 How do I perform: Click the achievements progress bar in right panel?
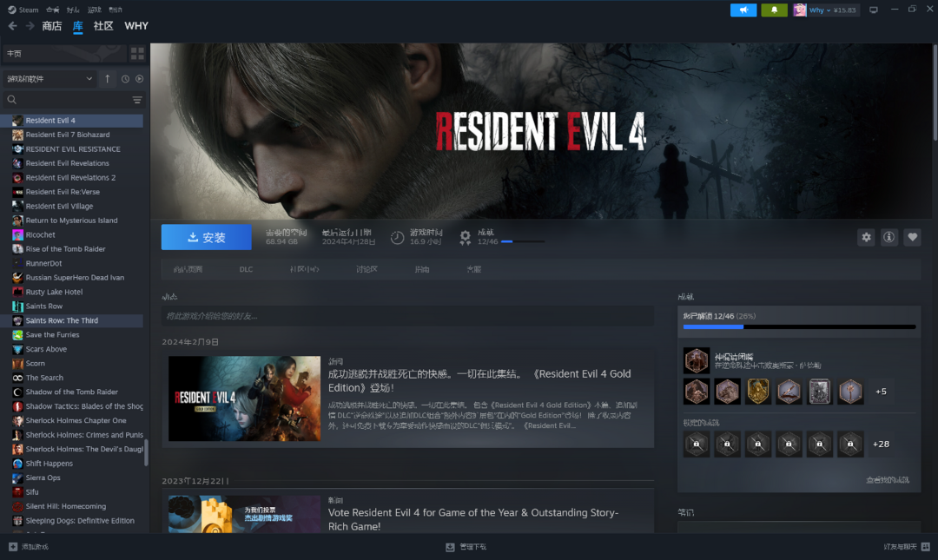[x=799, y=326]
